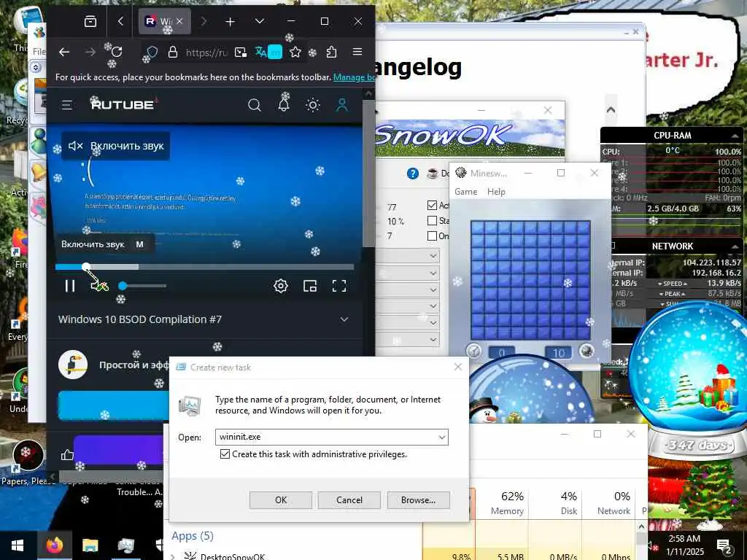List all Firefox tabs dropdown arrow
Screen dimensions: 747x560
click(260, 21)
